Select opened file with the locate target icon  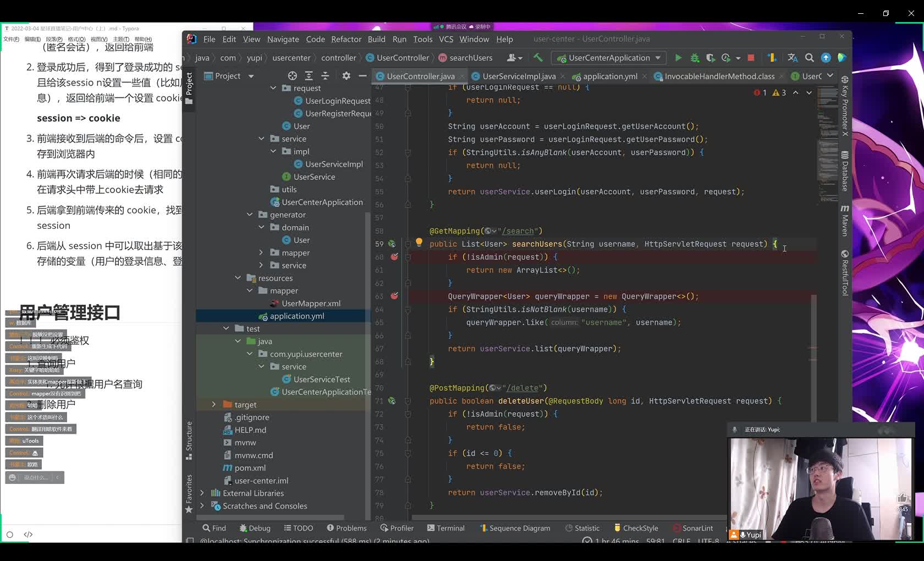click(x=293, y=76)
